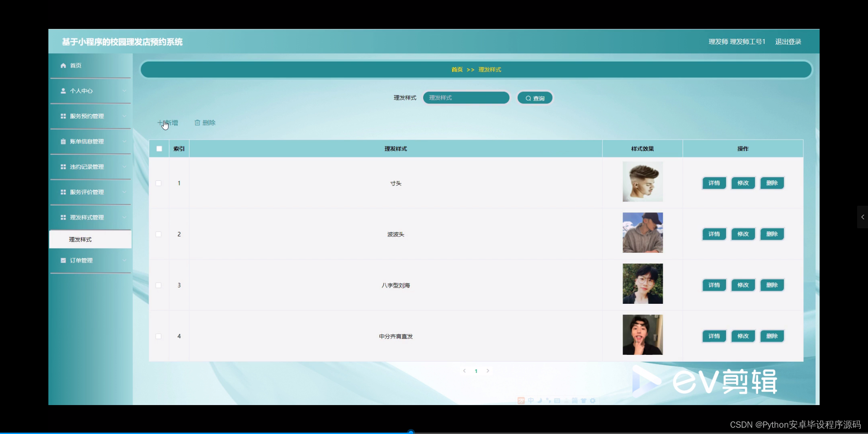Click 修改 for 八字型刘海 row
868x434 pixels.
pyautogui.click(x=743, y=285)
